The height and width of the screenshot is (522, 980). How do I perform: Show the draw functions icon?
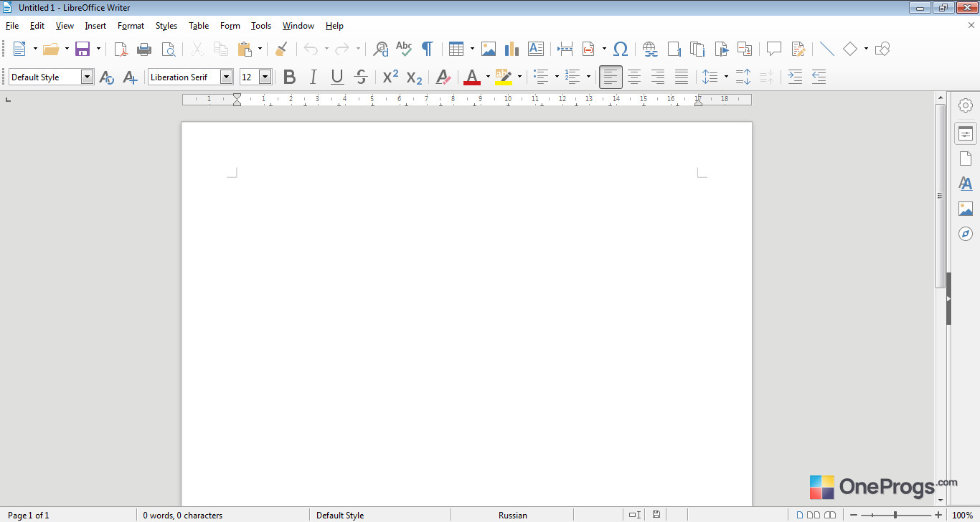882,49
